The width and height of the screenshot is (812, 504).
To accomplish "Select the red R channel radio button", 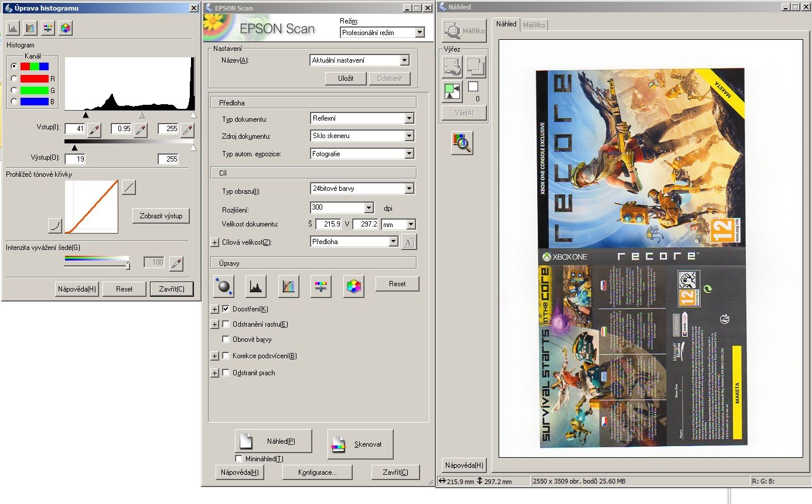I will click(x=13, y=78).
